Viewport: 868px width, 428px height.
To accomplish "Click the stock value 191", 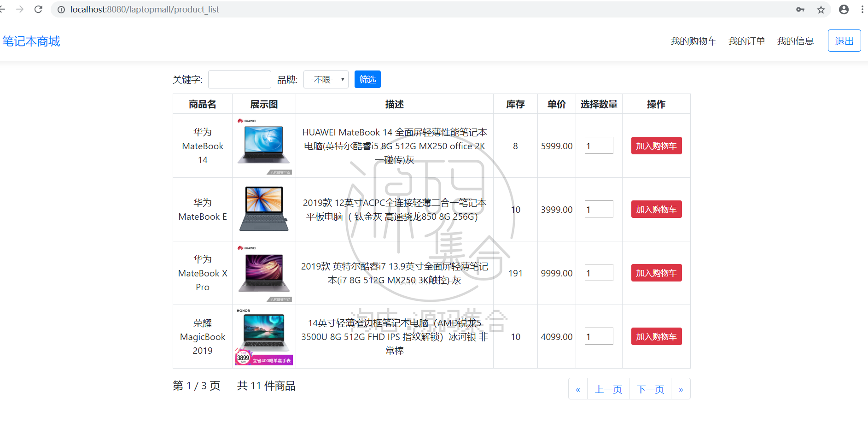I will click(x=515, y=273).
